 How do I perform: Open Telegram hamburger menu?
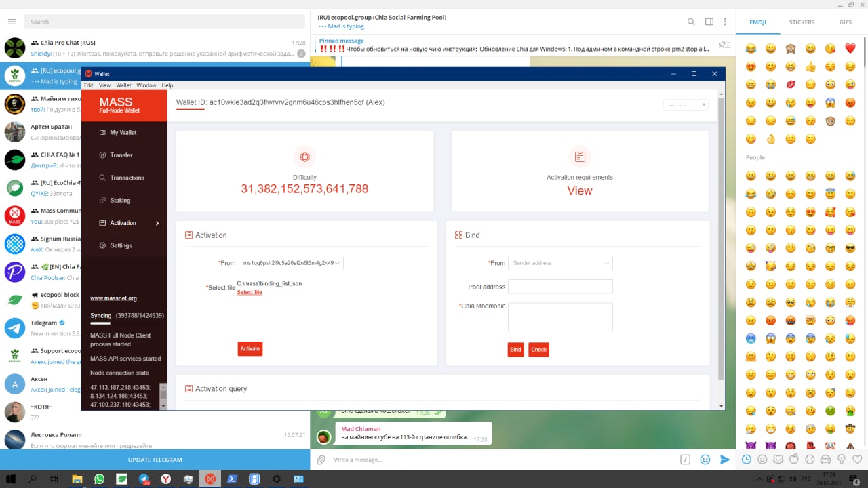click(12, 22)
